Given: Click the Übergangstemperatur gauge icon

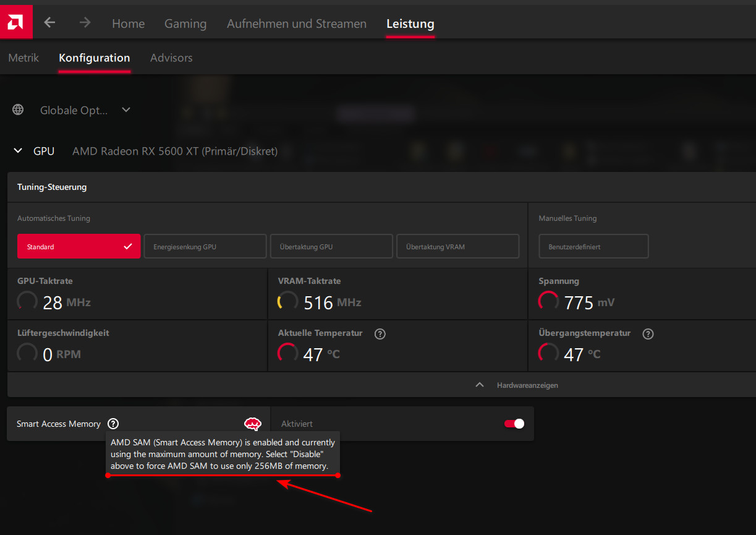Looking at the screenshot, I should click(549, 353).
